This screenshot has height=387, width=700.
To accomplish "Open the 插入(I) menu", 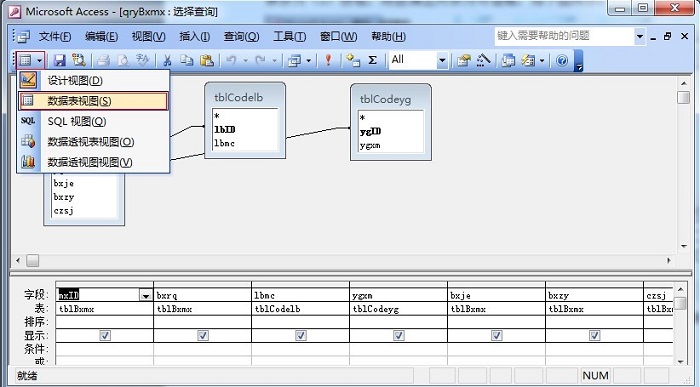I will (x=195, y=36).
